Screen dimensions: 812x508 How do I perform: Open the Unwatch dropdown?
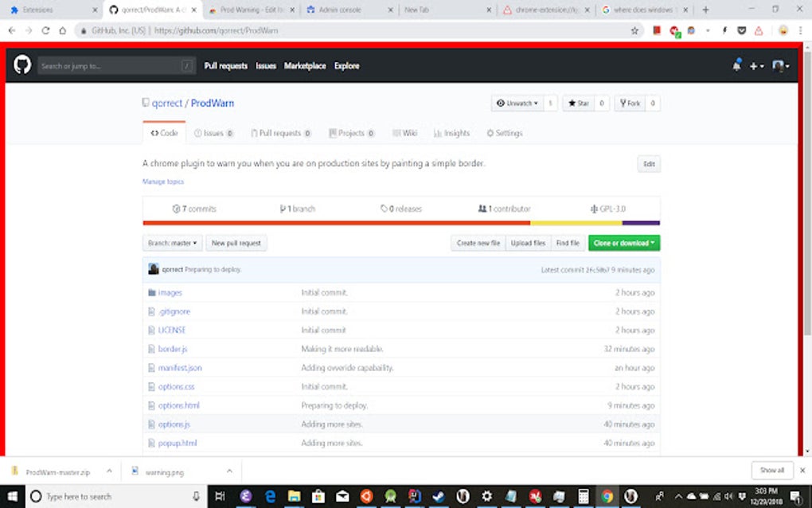(518, 103)
